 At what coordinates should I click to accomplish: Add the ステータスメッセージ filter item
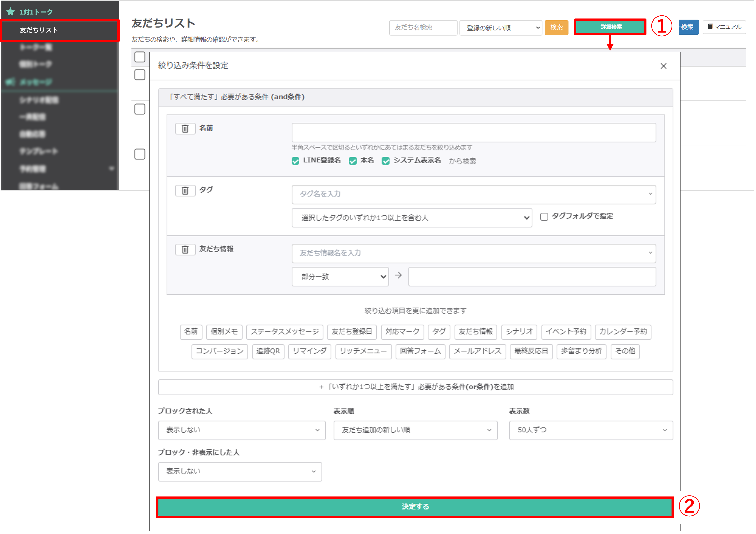point(285,332)
